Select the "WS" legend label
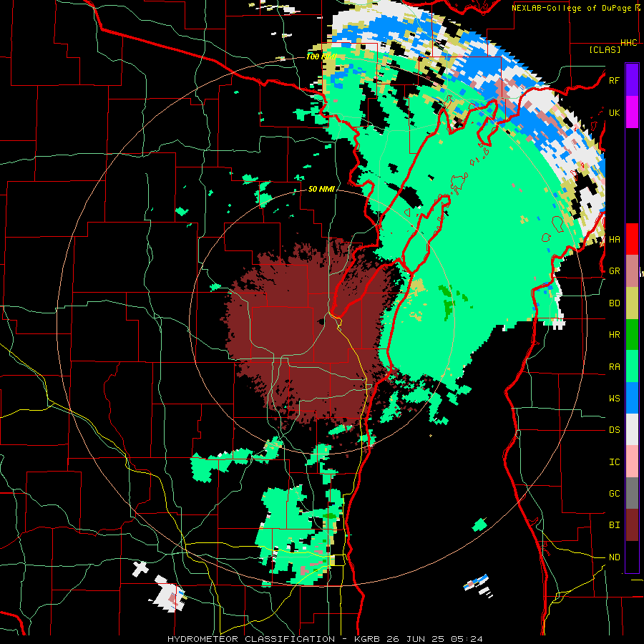Screen dimensions: 644x644 (x=614, y=399)
